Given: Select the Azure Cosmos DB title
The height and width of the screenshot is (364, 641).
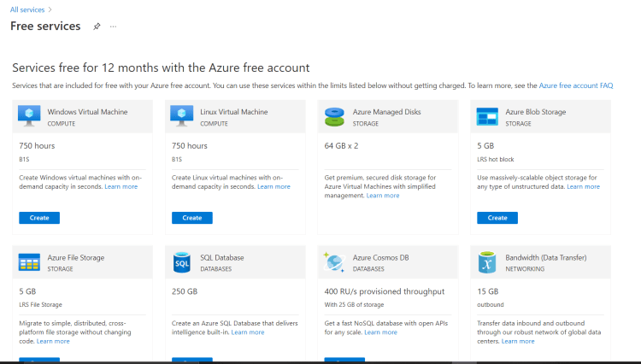Looking at the screenshot, I should click(x=380, y=258).
